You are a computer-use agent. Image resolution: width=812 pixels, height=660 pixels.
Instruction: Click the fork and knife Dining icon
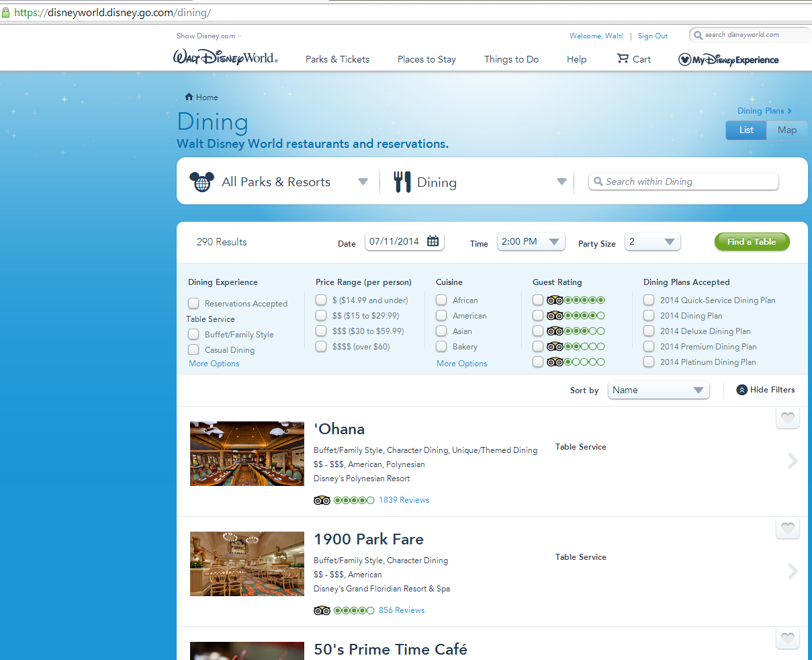[402, 182]
